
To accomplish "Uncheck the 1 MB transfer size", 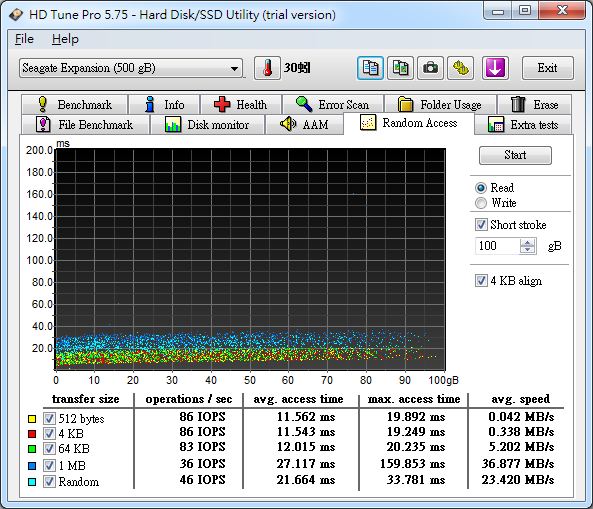I will pos(49,465).
